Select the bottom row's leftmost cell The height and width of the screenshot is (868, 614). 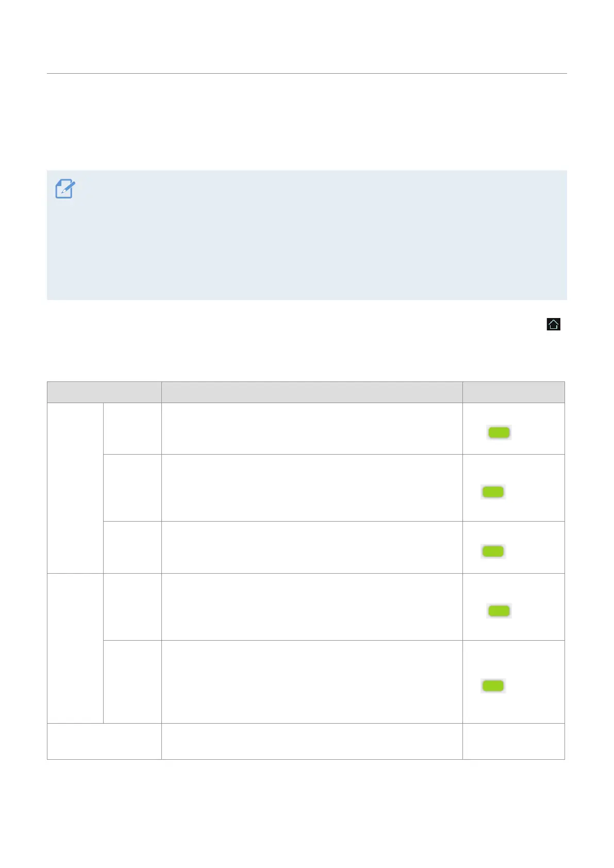pyautogui.click(x=104, y=741)
